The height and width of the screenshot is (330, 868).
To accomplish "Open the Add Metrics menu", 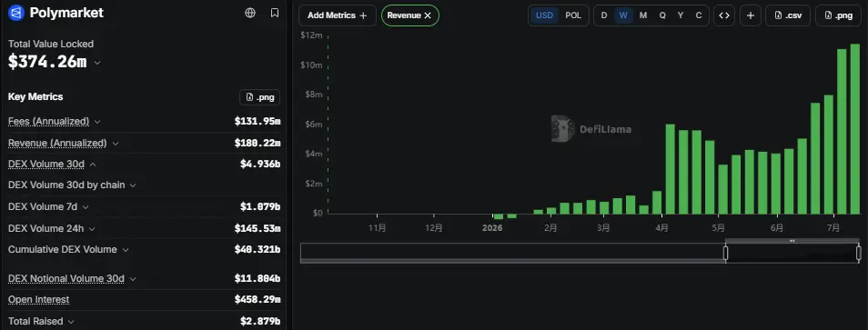I will pyautogui.click(x=338, y=15).
